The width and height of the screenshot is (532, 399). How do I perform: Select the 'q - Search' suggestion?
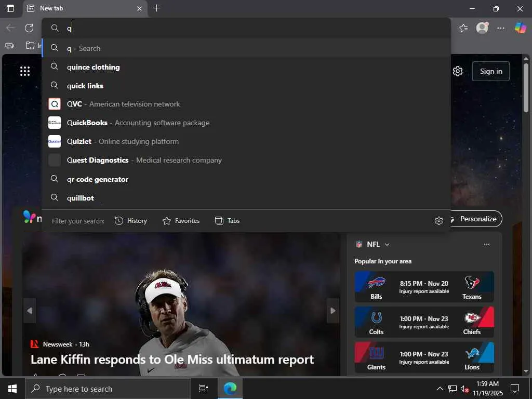(247, 48)
